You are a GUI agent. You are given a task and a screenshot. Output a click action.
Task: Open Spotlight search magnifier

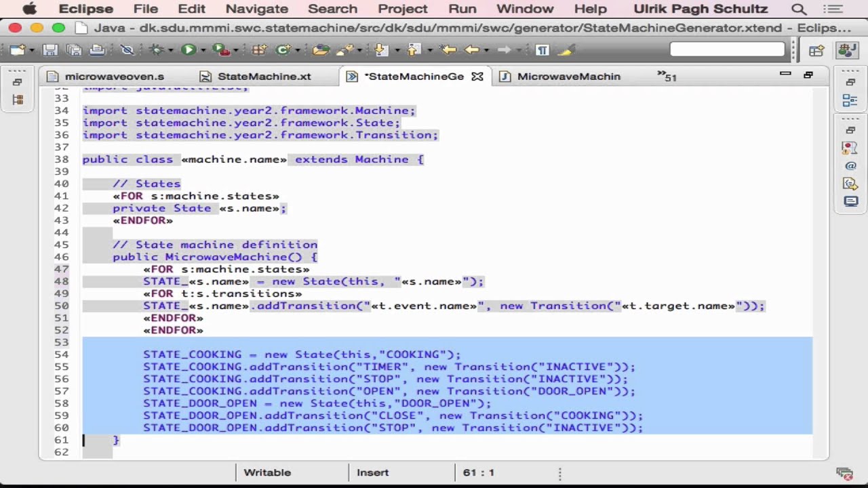[800, 9]
